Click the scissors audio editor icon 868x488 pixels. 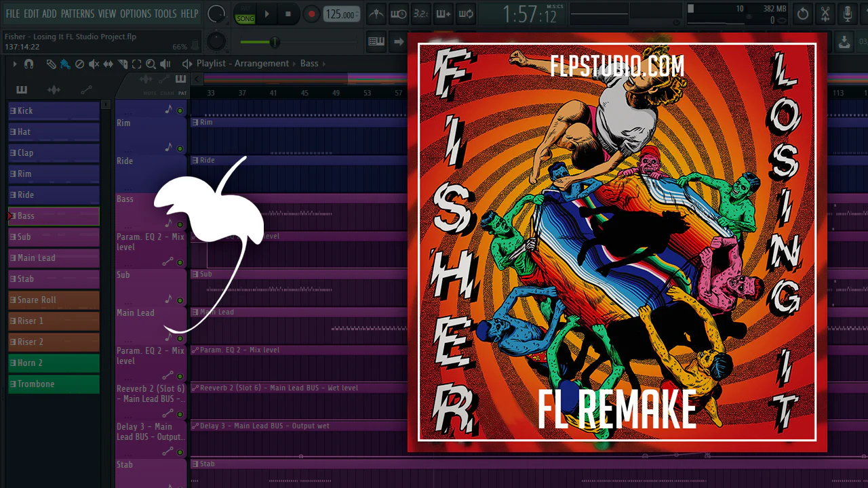coord(825,14)
